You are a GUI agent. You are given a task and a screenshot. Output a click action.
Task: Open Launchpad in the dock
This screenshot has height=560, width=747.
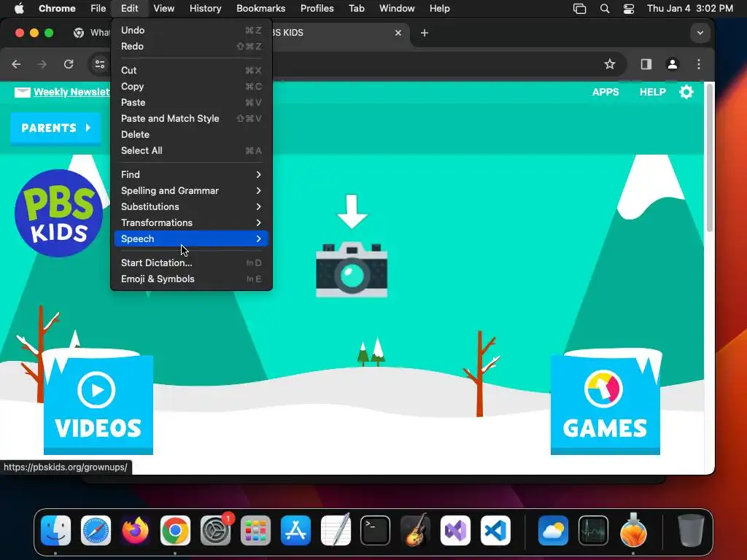click(255, 531)
